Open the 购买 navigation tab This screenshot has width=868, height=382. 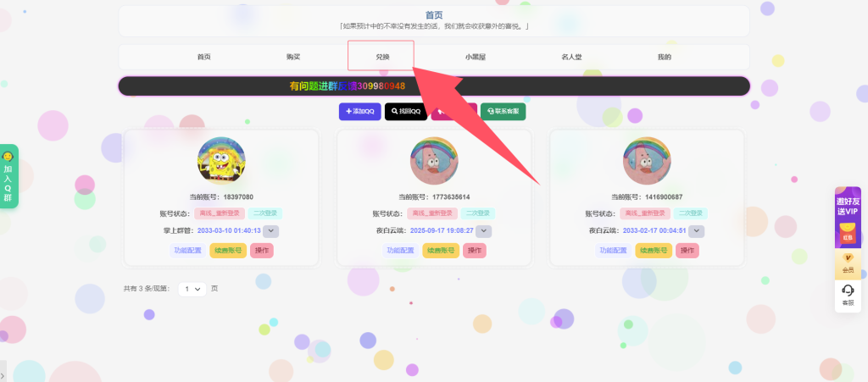pyautogui.click(x=293, y=57)
